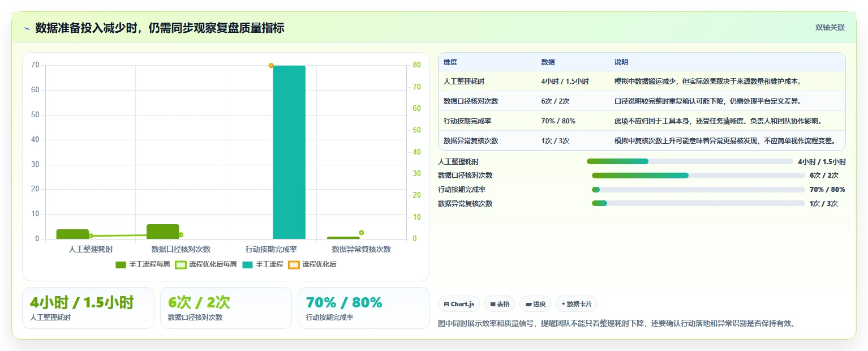Click the description starting 此项不应归因于工具本身
This screenshot has width=868, height=351.
click(718, 121)
